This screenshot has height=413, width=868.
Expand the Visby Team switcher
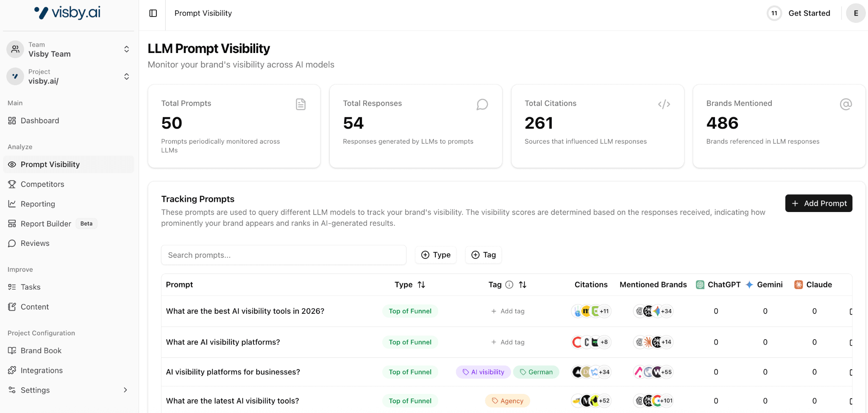(x=126, y=49)
